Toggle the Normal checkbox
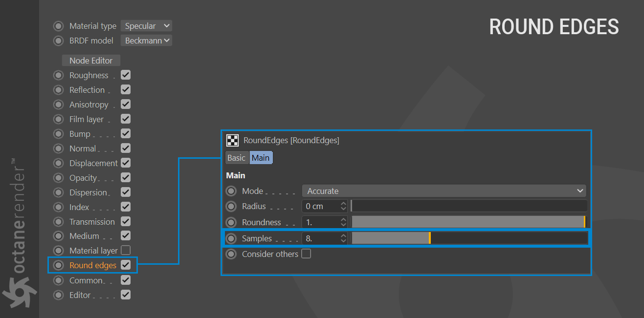644x318 pixels. [126, 148]
